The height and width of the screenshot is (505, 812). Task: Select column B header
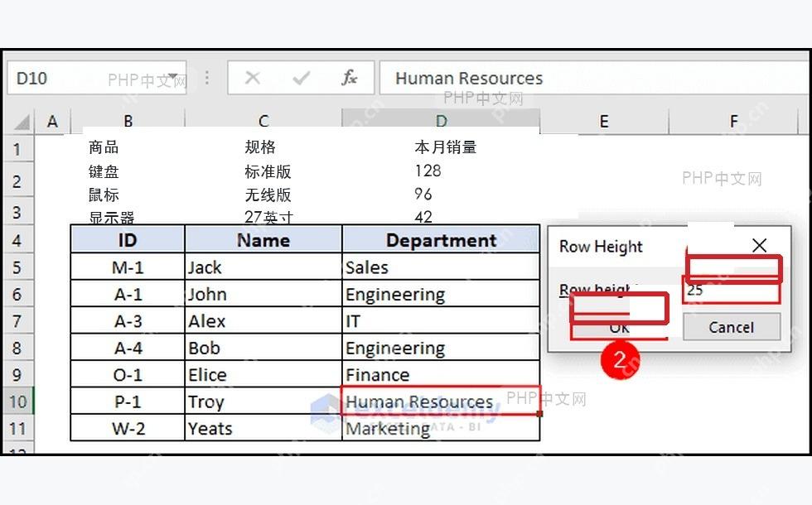(128, 122)
